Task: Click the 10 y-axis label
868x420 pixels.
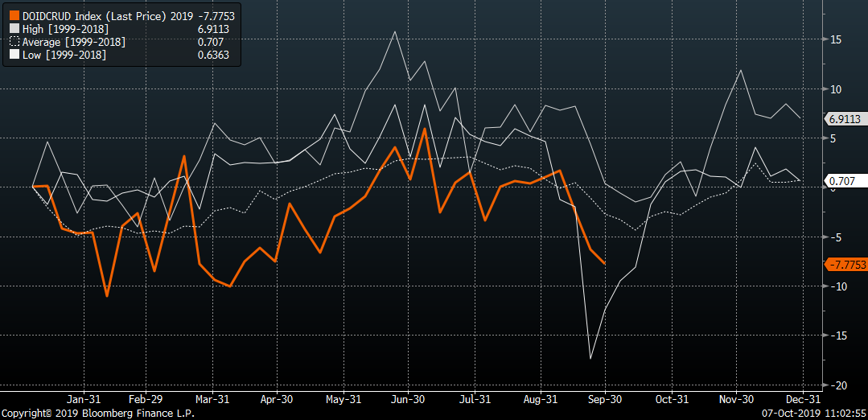Action: (x=835, y=89)
